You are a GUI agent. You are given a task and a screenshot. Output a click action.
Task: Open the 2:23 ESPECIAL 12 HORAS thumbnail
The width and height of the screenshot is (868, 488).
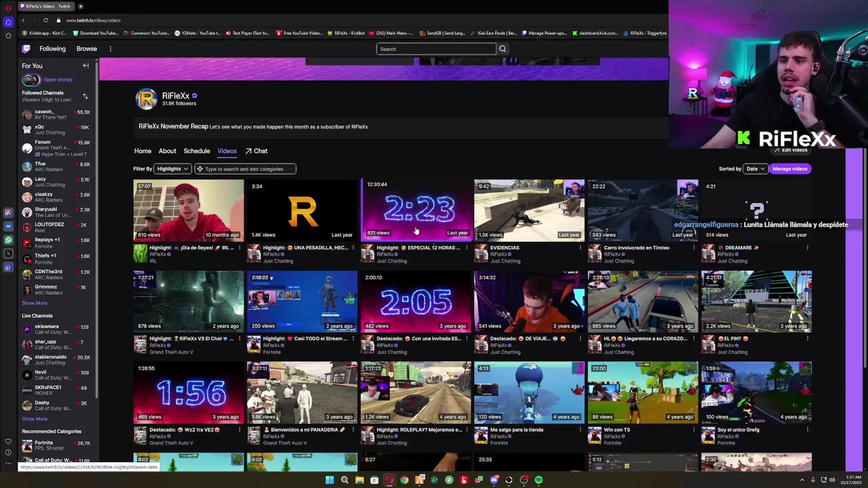[416, 209]
